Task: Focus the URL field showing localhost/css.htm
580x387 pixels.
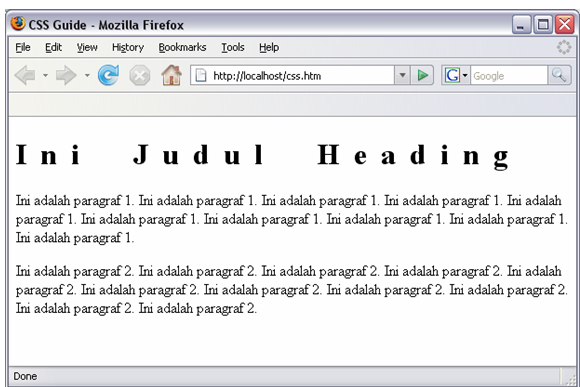Action: pos(292,75)
